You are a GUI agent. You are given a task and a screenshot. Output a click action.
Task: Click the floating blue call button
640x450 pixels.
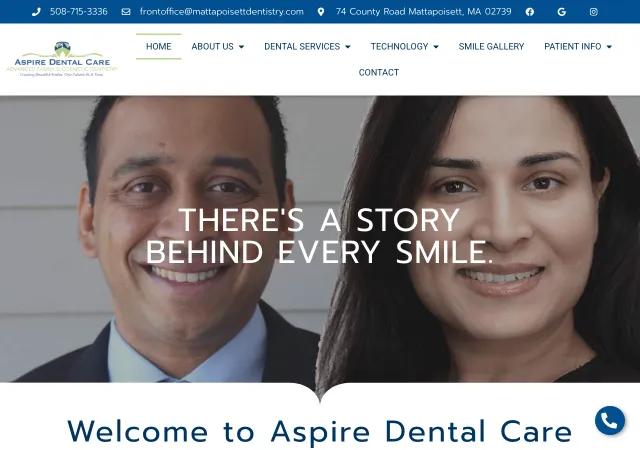pyautogui.click(x=610, y=420)
